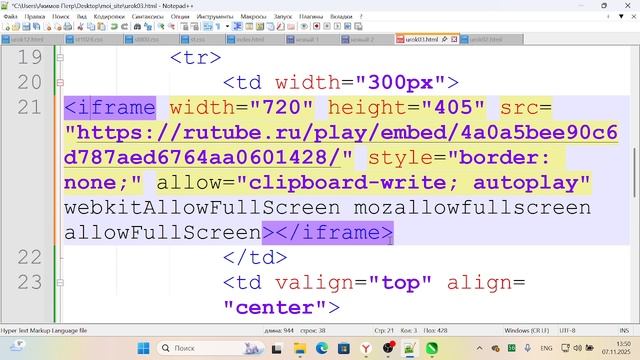
Task: Open Yandex Browser from the taskbar
Action: pos(366,348)
